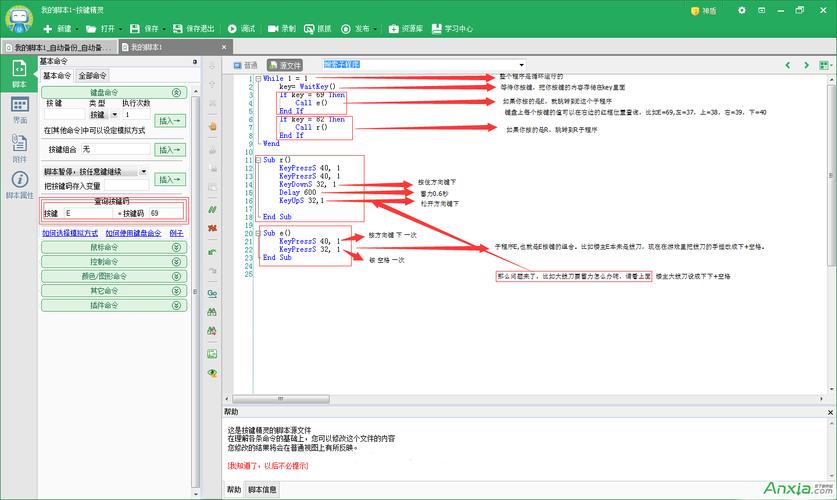
Task: Switch to 源文件 source view
Action: [285, 65]
